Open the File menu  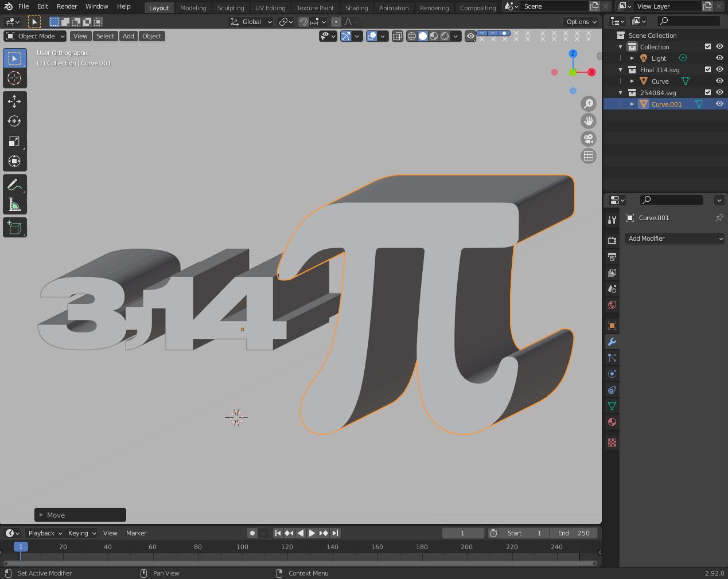tap(24, 6)
